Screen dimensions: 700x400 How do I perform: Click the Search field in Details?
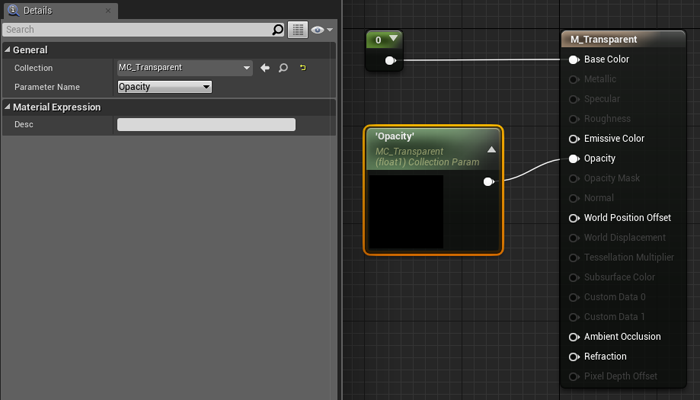click(x=143, y=29)
